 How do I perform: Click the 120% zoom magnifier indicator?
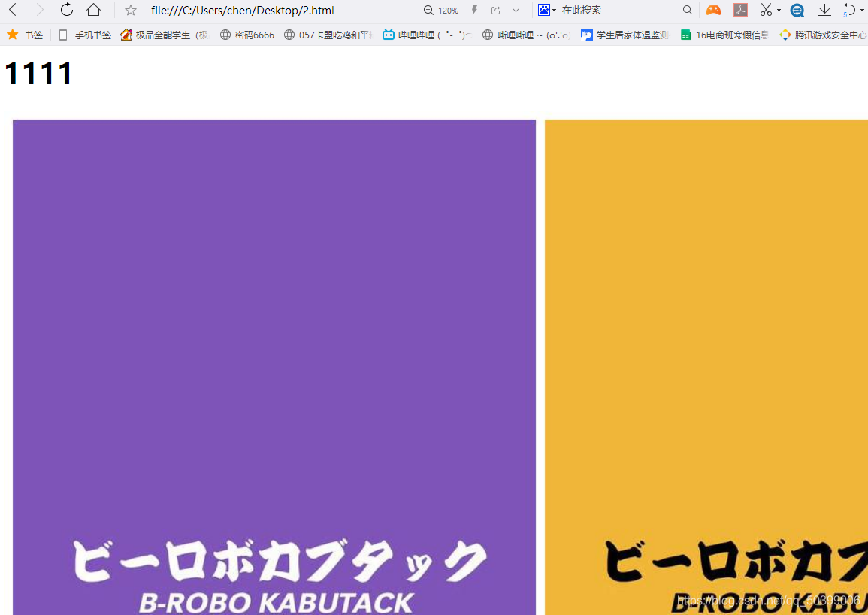tap(441, 10)
